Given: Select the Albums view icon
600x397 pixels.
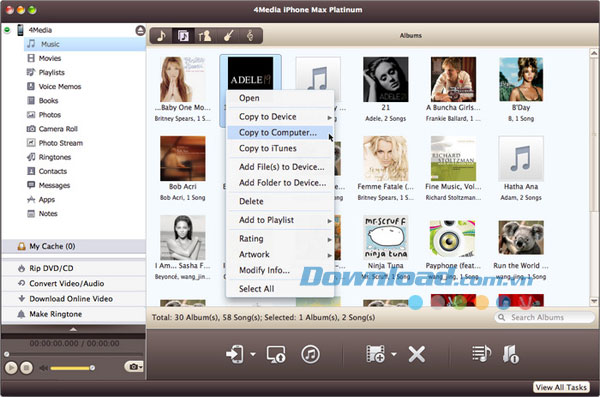Looking at the screenshot, I should click(x=183, y=36).
